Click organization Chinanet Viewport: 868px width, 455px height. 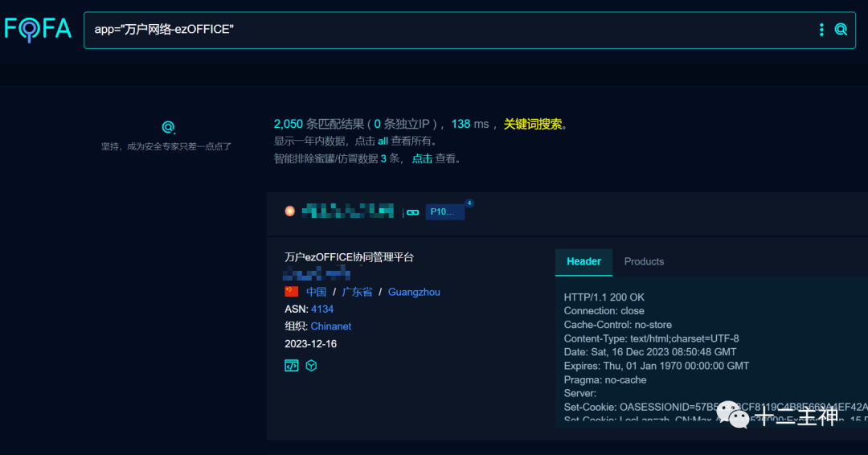[x=331, y=326]
